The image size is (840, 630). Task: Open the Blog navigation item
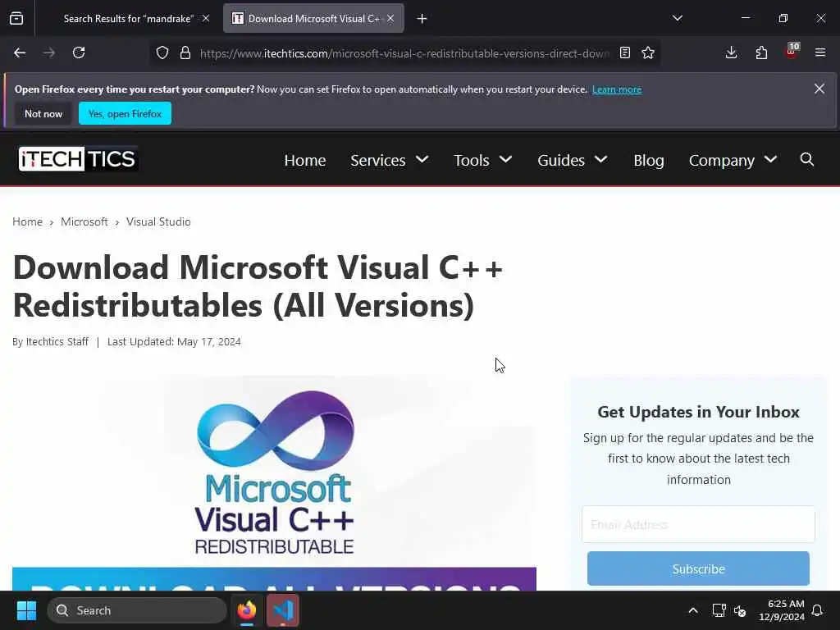pyautogui.click(x=648, y=160)
